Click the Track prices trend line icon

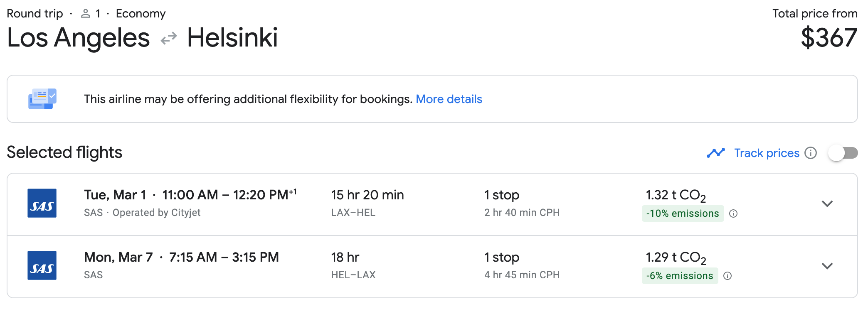coord(715,153)
